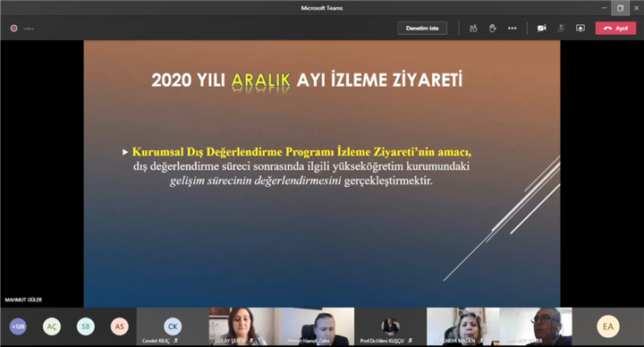Viewport: 644px width, 347px height.
Task: Open the share content tray
Action: [x=580, y=29]
